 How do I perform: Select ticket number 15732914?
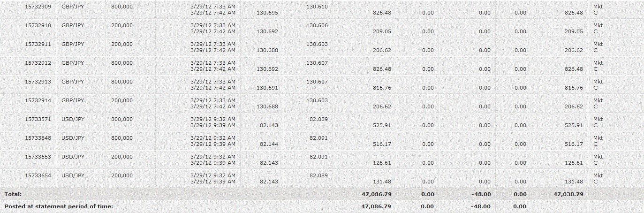point(38,100)
